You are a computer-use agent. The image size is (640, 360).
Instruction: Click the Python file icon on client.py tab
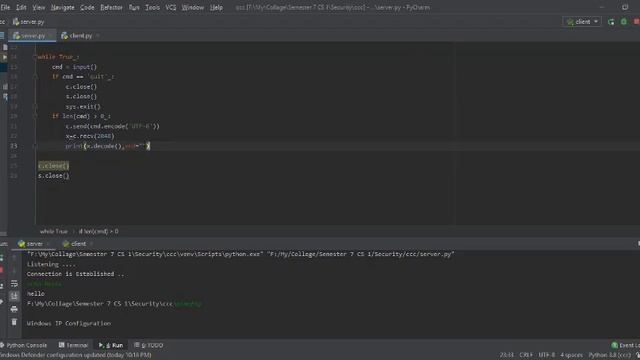(64, 36)
